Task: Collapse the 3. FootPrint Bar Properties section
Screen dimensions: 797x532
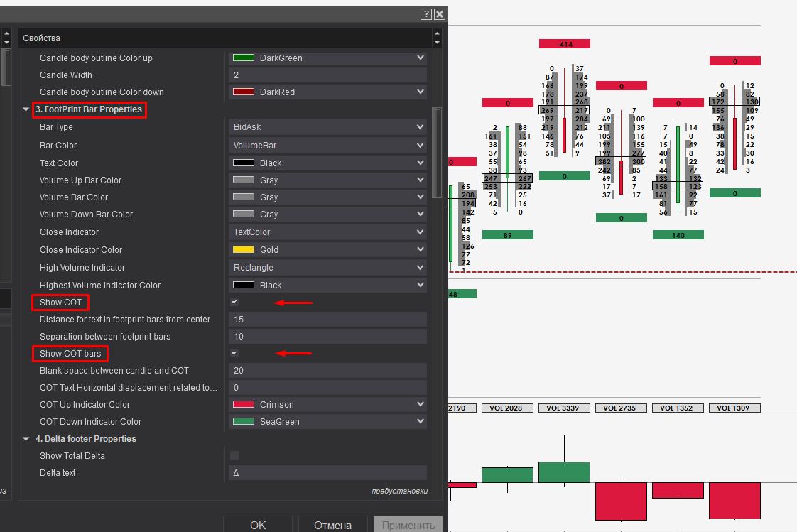Action: tap(26, 109)
